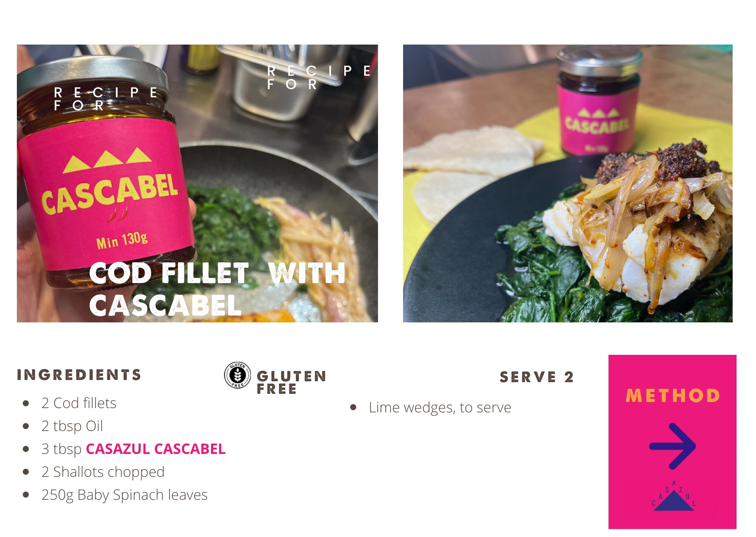Screen dimensions: 756x537
Task: Click the small Cascabel jar in the plated photo
Action: point(599,101)
